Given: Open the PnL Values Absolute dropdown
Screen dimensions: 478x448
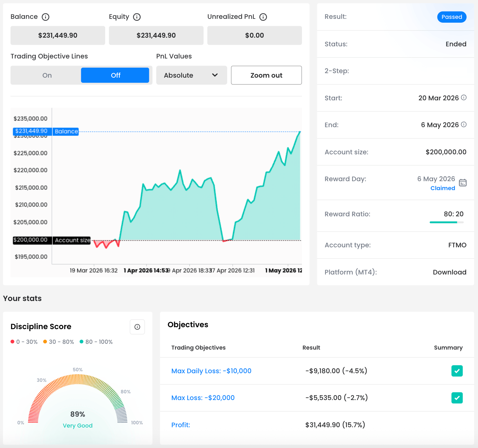Looking at the screenshot, I should 192,75.
